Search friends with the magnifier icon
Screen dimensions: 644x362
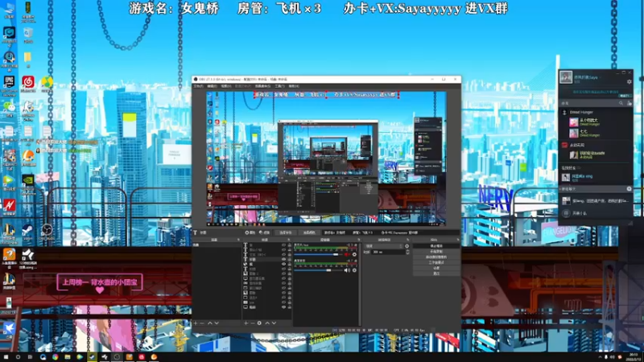coord(621,104)
